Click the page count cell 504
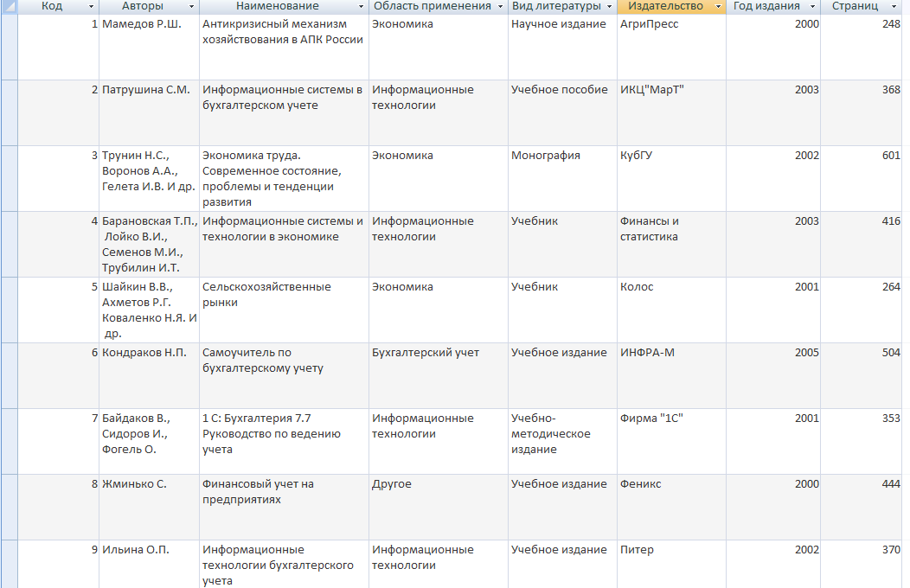Screen dimensions: 910x588 [x=862, y=376]
